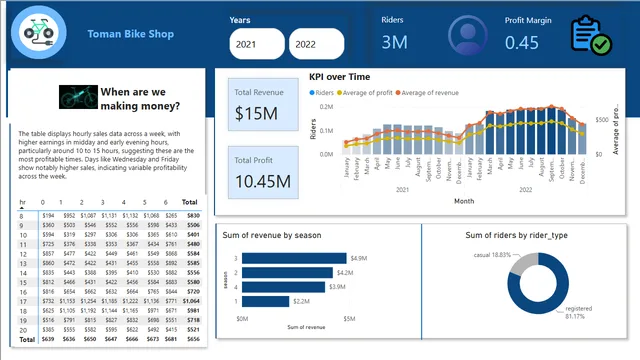Click the hour 8 row total $830

pyautogui.click(x=193, y=216)
